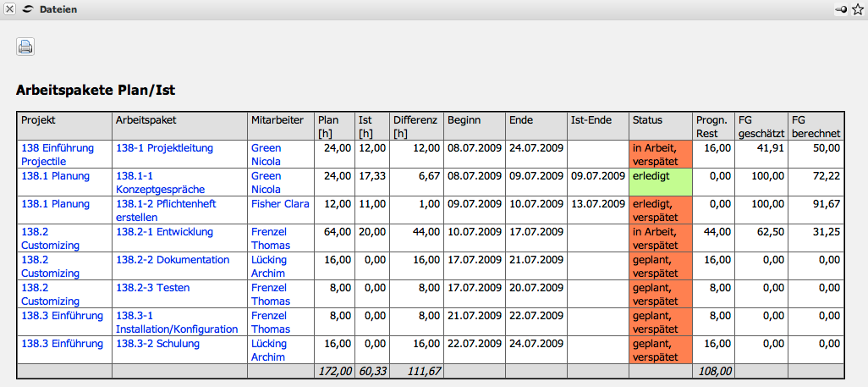868x387 pixels.
Task: Click the 'Status' column header
Action: [661, 126]
